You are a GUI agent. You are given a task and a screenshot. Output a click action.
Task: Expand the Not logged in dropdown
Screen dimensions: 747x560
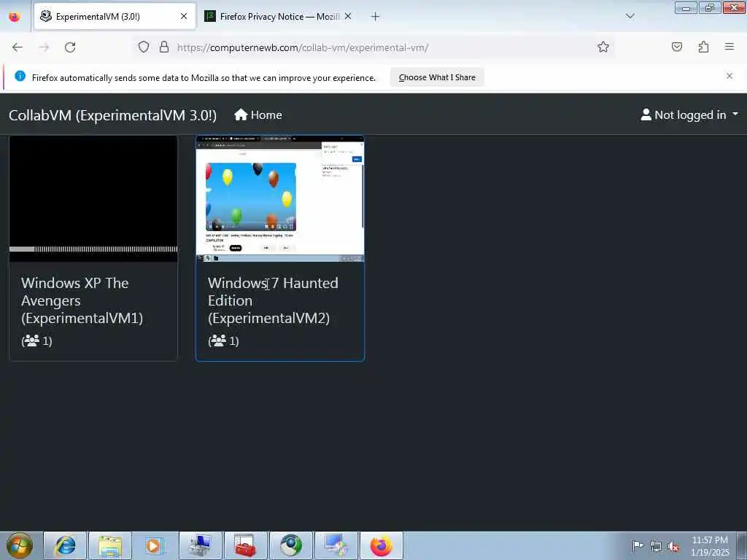pyautogui.click(x=689, y=114)
